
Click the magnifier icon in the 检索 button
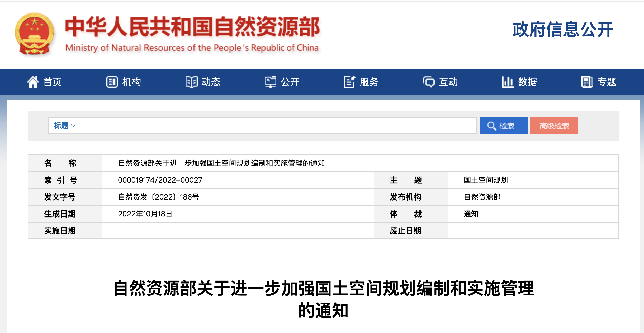[x=491, y=126]
